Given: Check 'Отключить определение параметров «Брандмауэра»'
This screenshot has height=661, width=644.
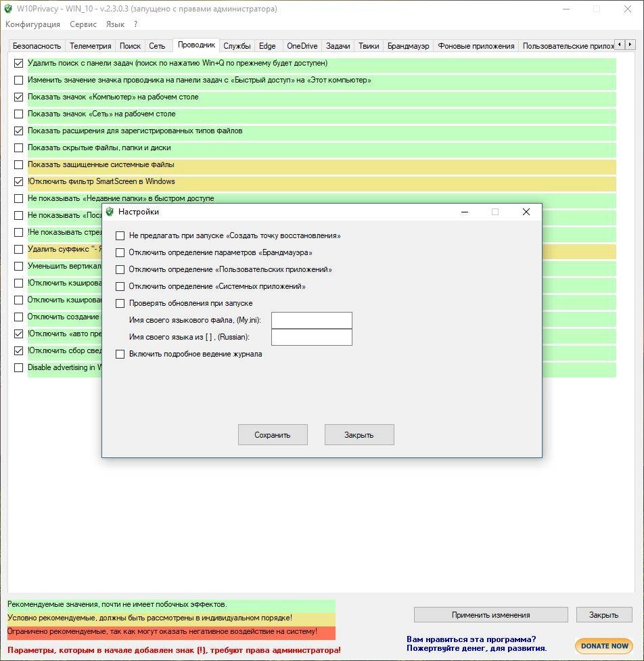Looking at the screenshot, I should [x=120, y=252].
